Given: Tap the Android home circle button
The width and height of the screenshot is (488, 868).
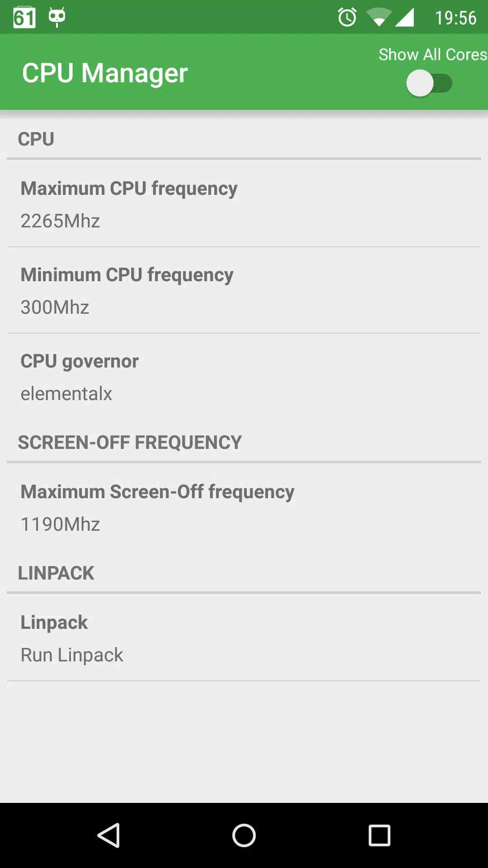Looking at the screenshot, I should coord(244,835).
